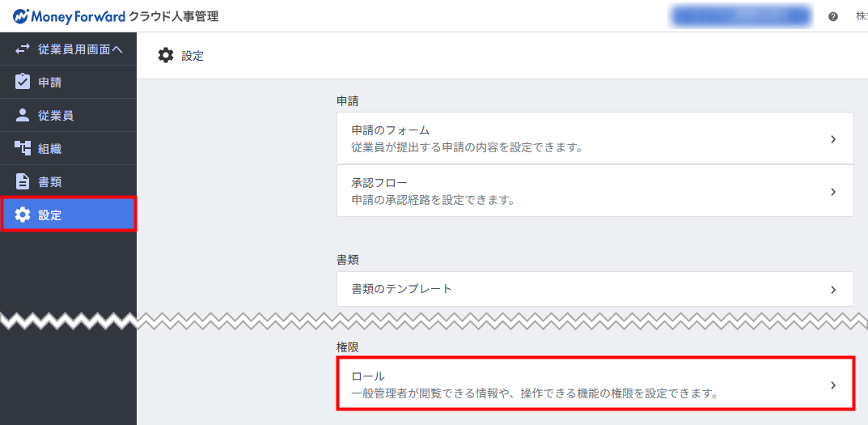The image size is (868, 425).
Task: Click the clipboard checkmark icon beside 申請
Action: coord(23,82)
